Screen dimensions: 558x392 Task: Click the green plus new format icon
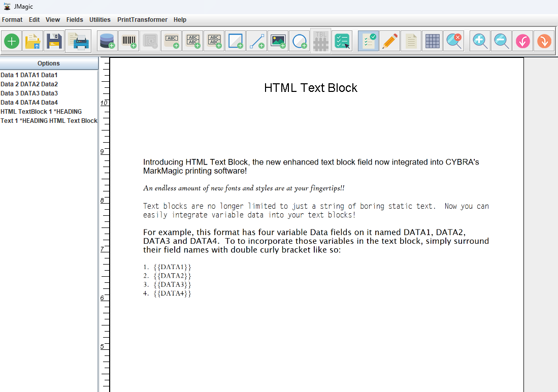click(x=12, y=41)
